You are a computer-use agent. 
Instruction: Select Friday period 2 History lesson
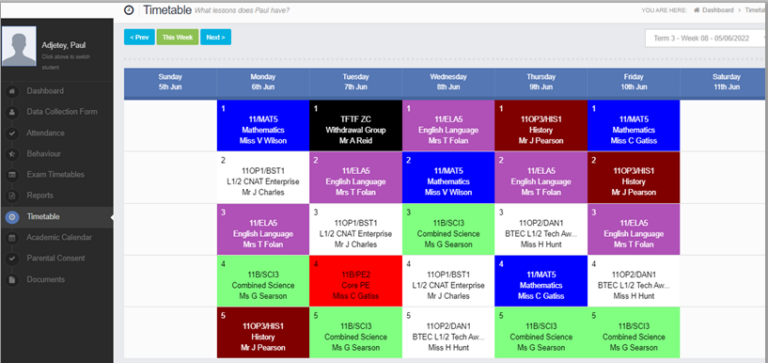634,177
